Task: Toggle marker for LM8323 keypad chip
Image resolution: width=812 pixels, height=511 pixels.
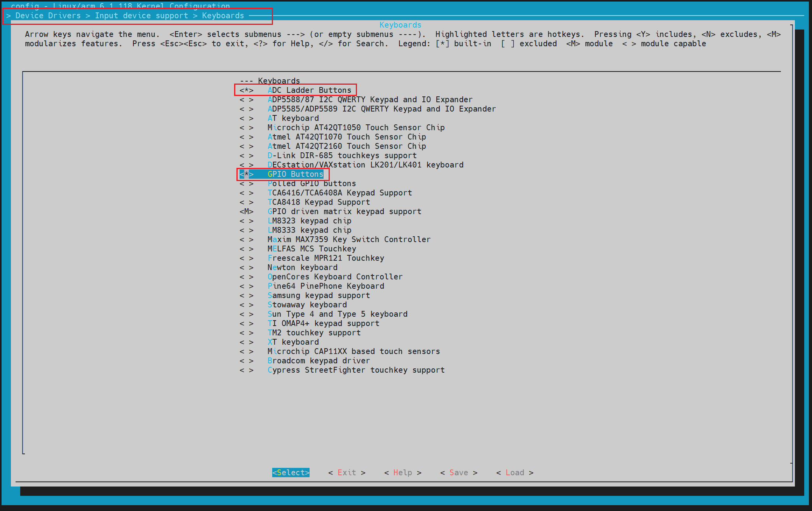Action: 246,221
